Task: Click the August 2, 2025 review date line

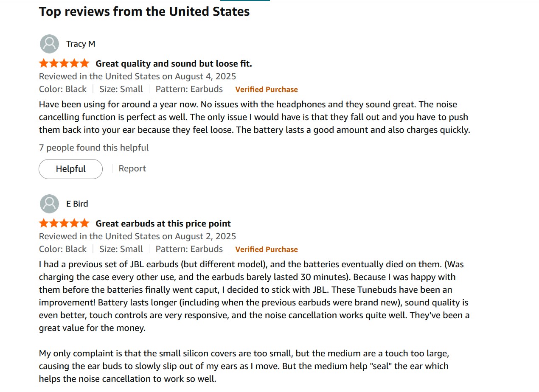Action: (138, 236)
